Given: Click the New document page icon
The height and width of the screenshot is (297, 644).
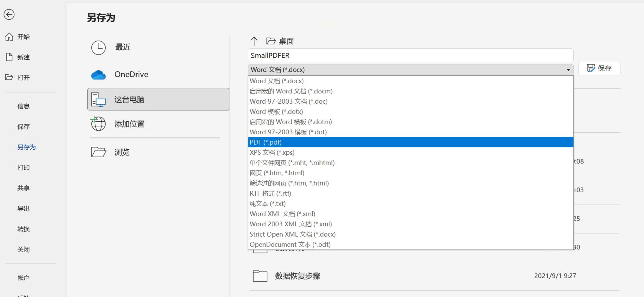Looking at the screenshot, I should coord(9,57).
